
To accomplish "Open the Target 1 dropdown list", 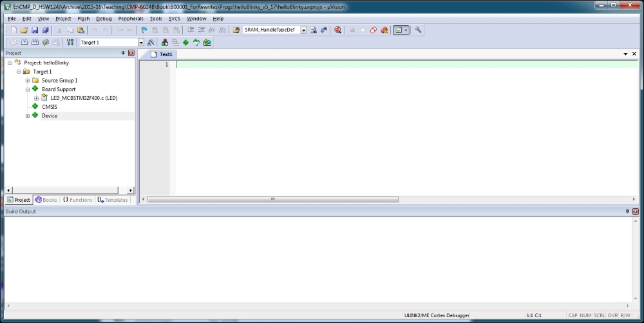I will tap(141, 43).
